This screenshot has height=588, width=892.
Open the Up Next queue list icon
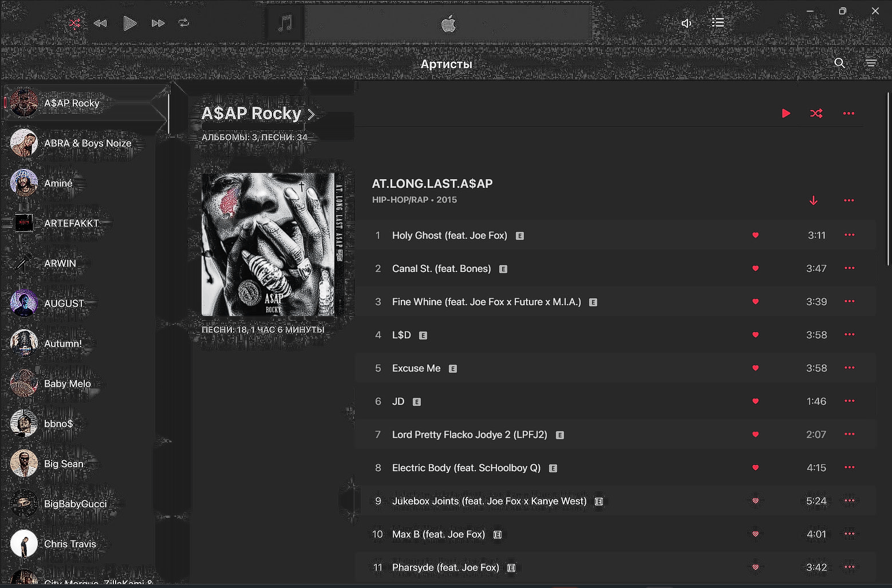coord(718,22)
